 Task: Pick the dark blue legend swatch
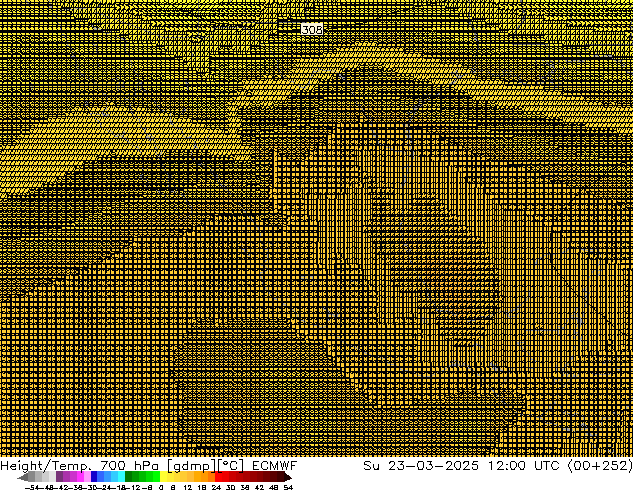pyautogui.click(x=94, y=477)
